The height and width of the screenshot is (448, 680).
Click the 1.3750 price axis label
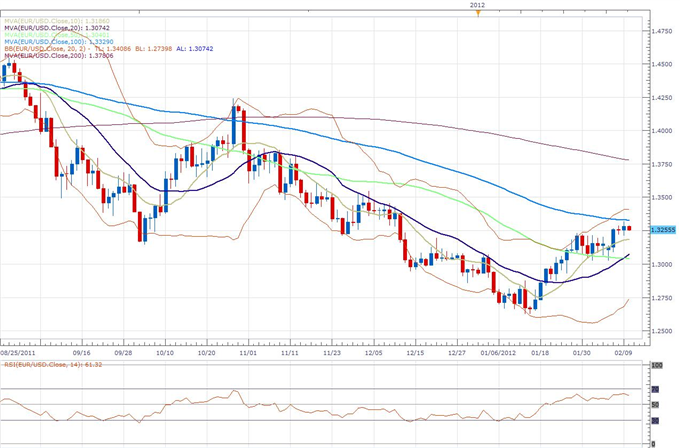[x=662, y=164]
